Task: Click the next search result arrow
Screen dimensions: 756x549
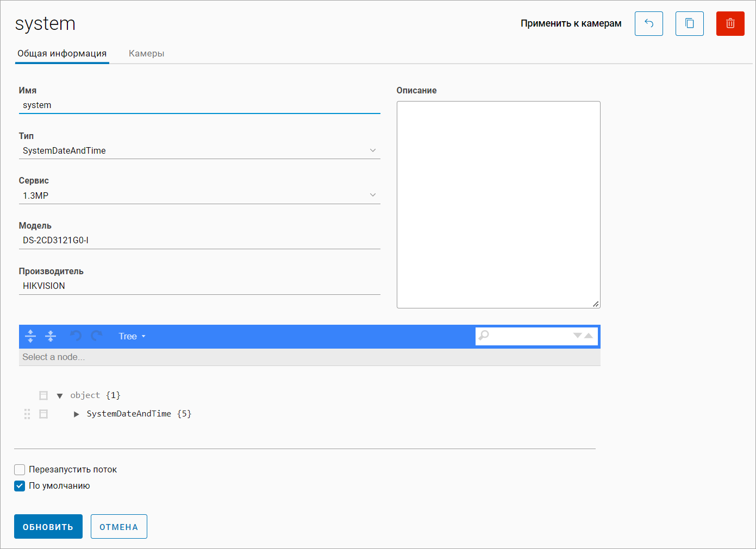Action: click(x=577, y=336)
